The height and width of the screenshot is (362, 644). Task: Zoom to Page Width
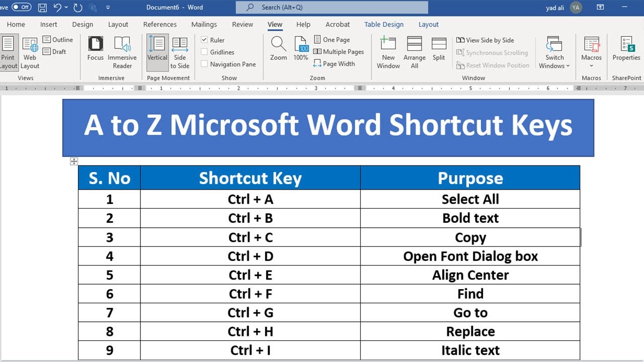[x=334, y=64]
